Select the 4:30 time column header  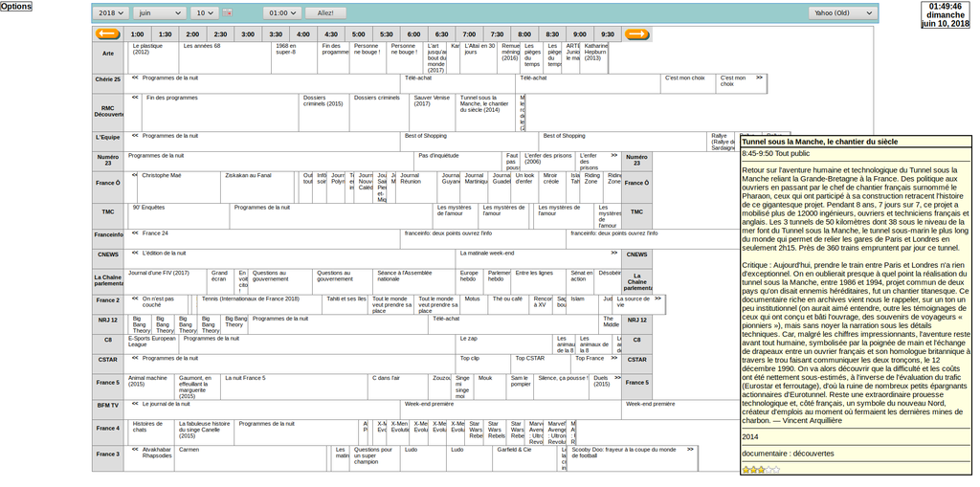(x=331, y=34)
